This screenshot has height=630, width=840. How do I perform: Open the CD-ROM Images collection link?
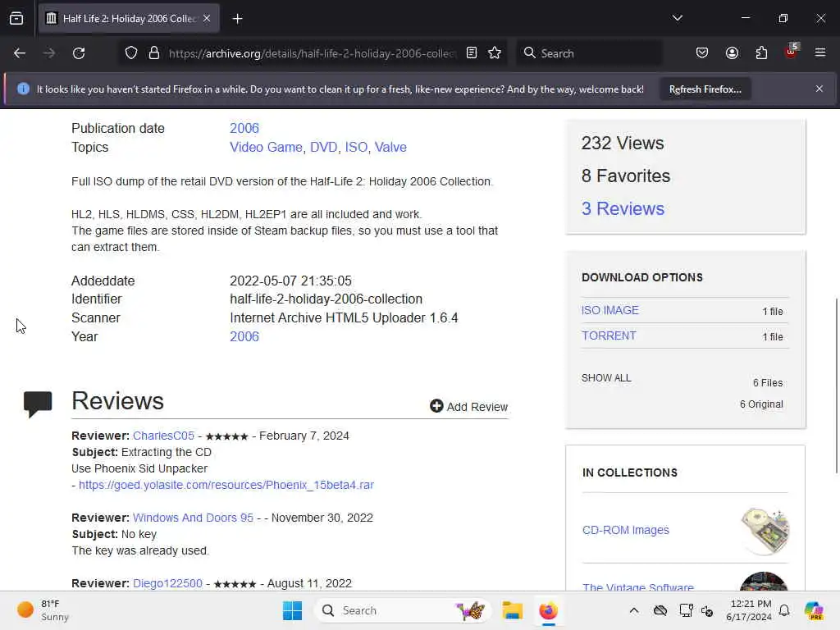pyautogui.click(x=626, y=530)
